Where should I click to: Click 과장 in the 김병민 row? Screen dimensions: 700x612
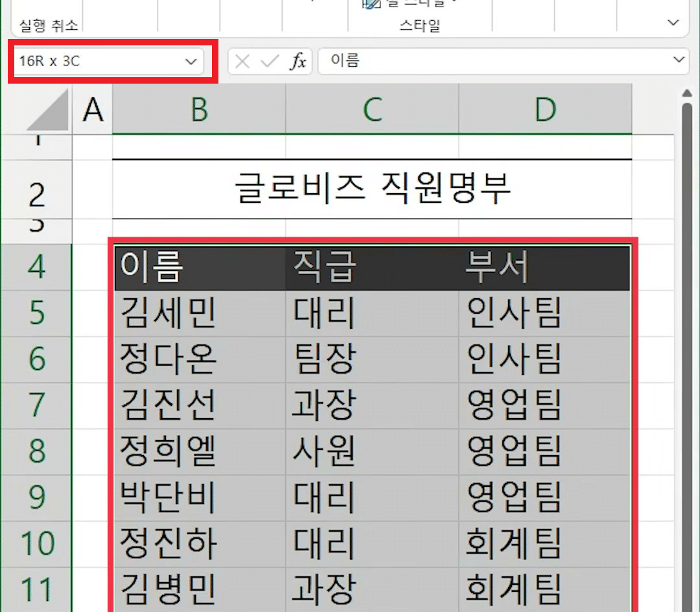pos(372,589)
